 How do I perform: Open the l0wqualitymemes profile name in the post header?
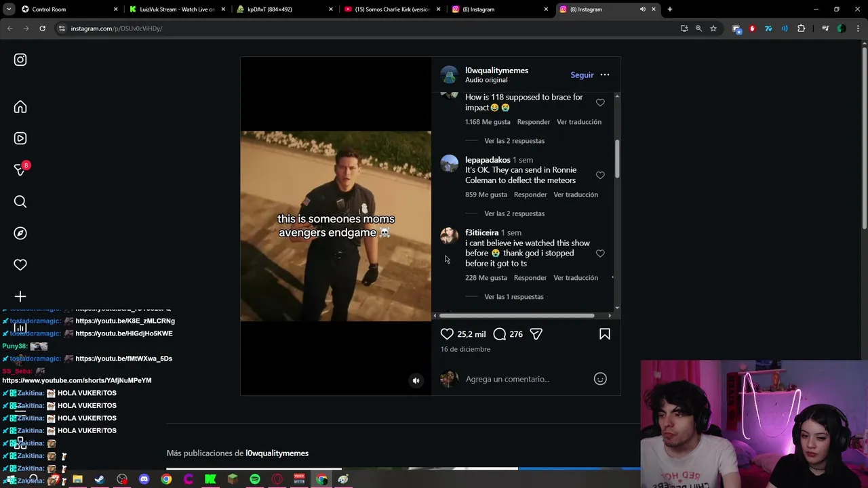click(496, 70)
